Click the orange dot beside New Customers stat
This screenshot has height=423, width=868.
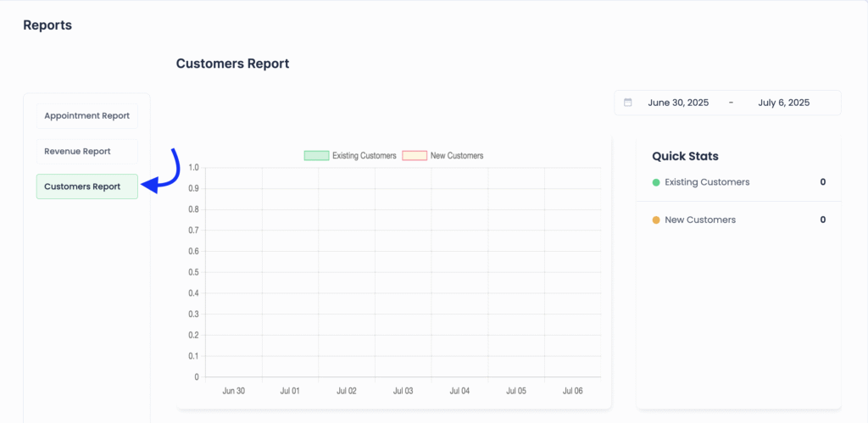[x=656, y=220]
